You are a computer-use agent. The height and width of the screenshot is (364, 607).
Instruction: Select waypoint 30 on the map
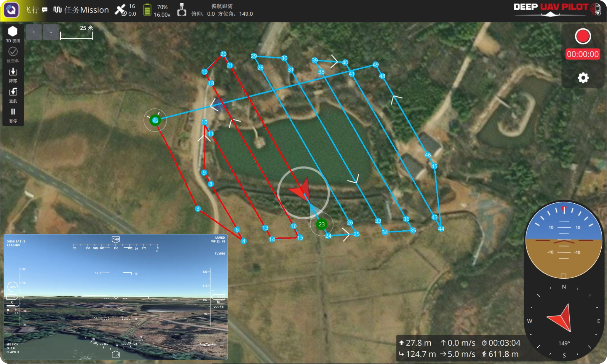284,58
